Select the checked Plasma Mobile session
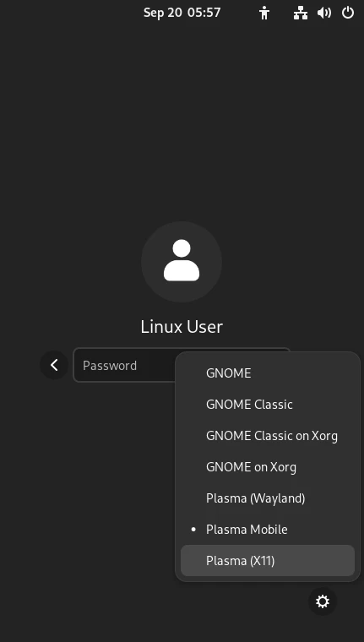Viewport: 364px width, 642px height. (268, 529)
